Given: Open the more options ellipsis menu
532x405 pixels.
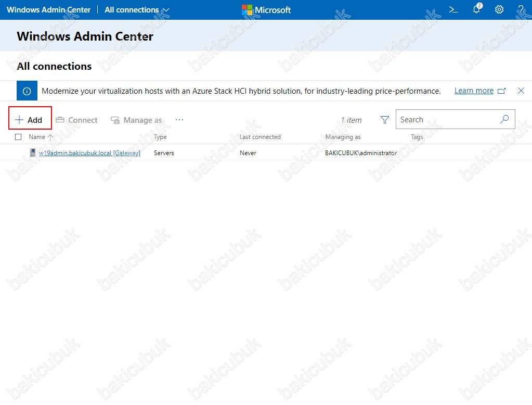Looking at the screenshot, I should tap(179, 120).
